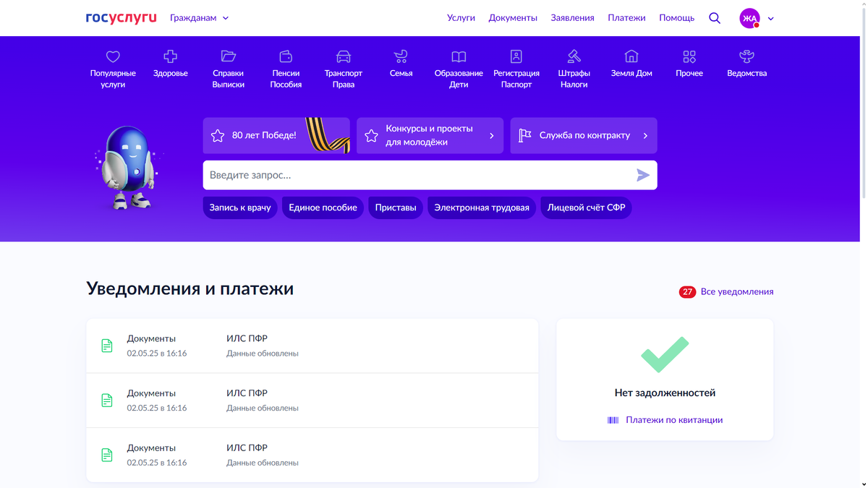
Task: Send the query with arrow icon
Action: point(643,175)
